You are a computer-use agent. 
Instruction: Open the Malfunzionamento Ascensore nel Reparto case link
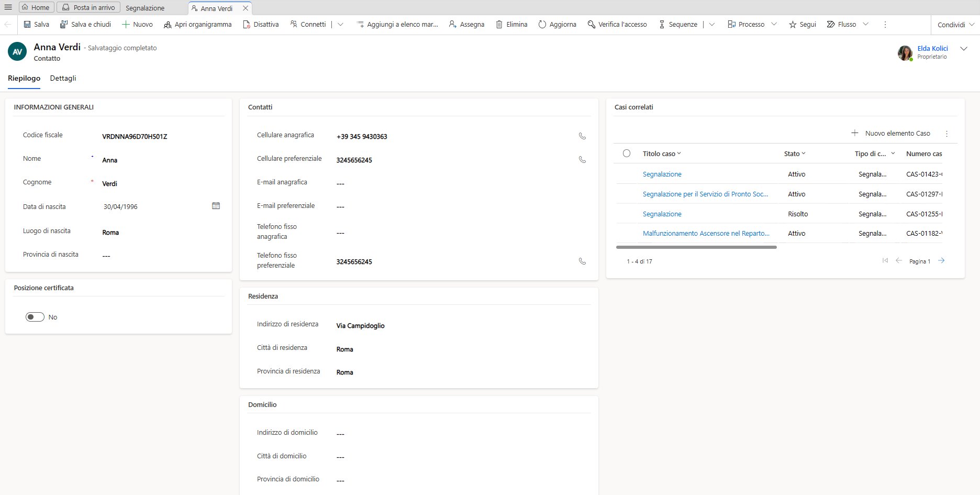pos(706,234)
